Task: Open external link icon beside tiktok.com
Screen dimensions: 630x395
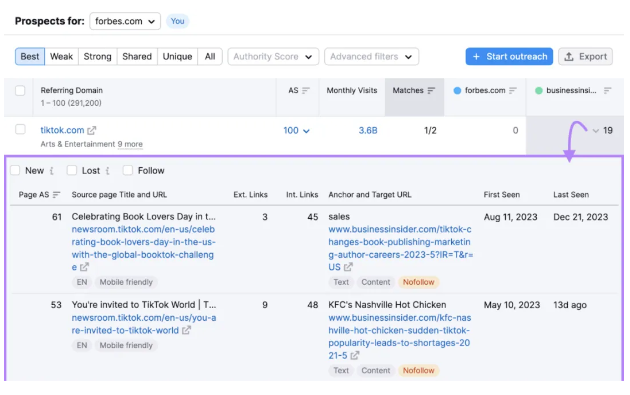Action: pos(92,130)
